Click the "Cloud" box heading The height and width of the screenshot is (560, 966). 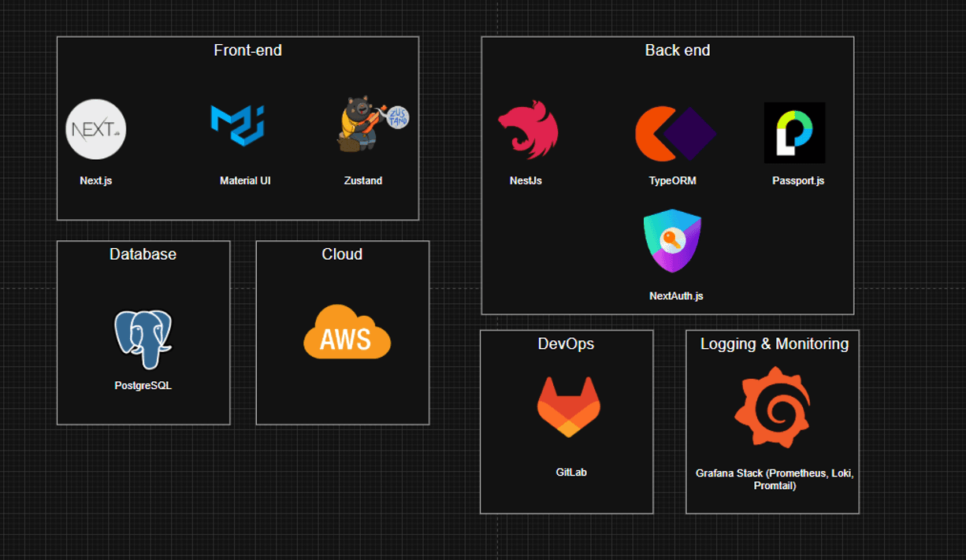342,254
